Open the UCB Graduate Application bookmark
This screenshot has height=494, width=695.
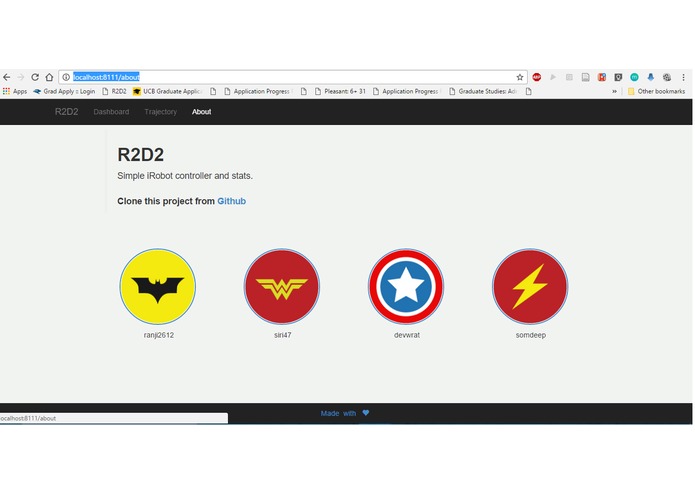coord(168,91)
